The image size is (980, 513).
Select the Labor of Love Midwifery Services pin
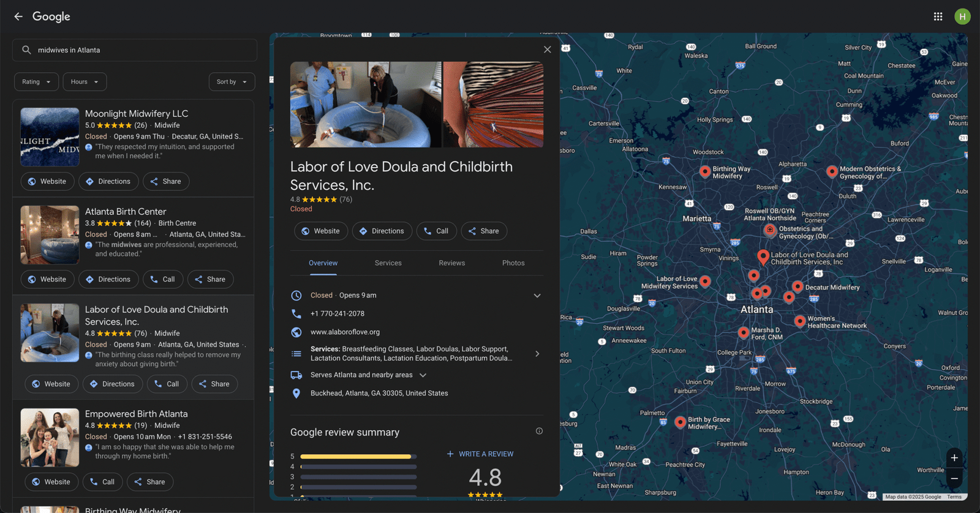[x=705, y=281]
